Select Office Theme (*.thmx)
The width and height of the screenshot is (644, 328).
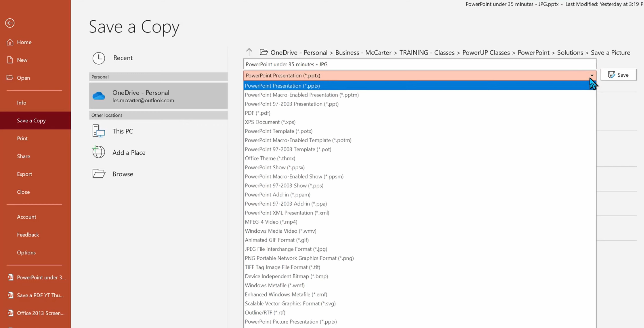pyautogui.click(x=420, y=158)
